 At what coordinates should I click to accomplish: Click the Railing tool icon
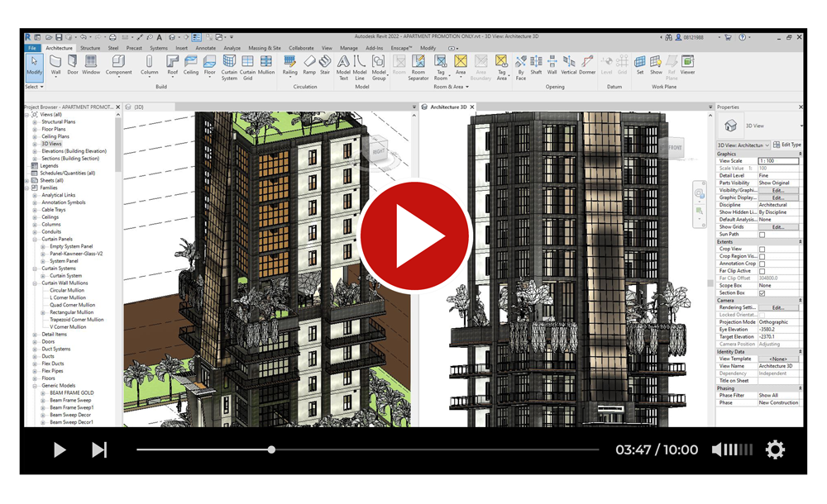point(289,64)
